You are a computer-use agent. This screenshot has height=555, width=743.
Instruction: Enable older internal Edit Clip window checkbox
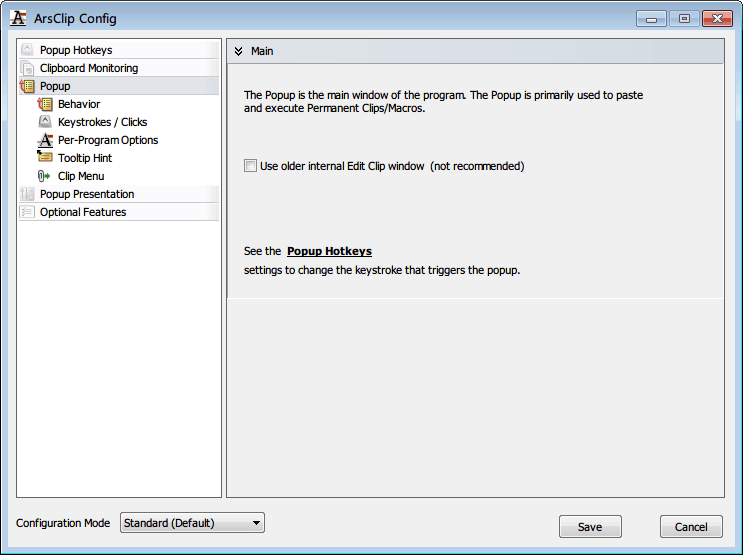[x=250, y=166]
